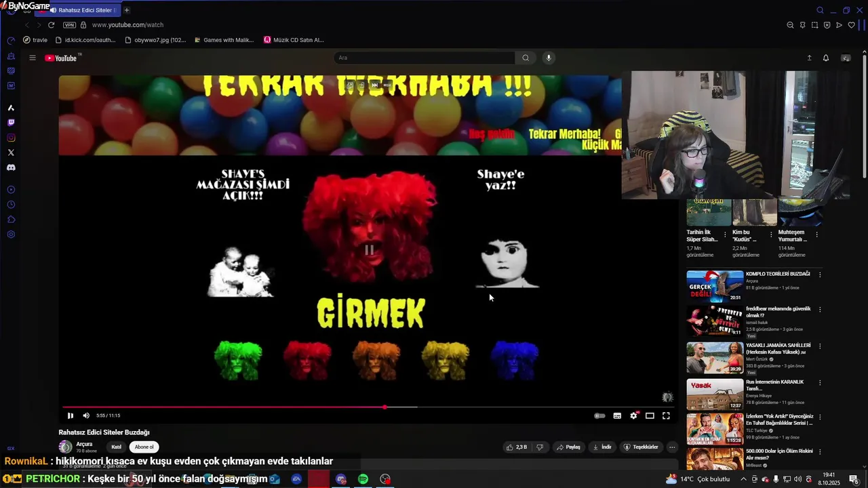Open options for Rus İnternetinin KARANLIK
This screenshot has height=488, width=868.
820,383
